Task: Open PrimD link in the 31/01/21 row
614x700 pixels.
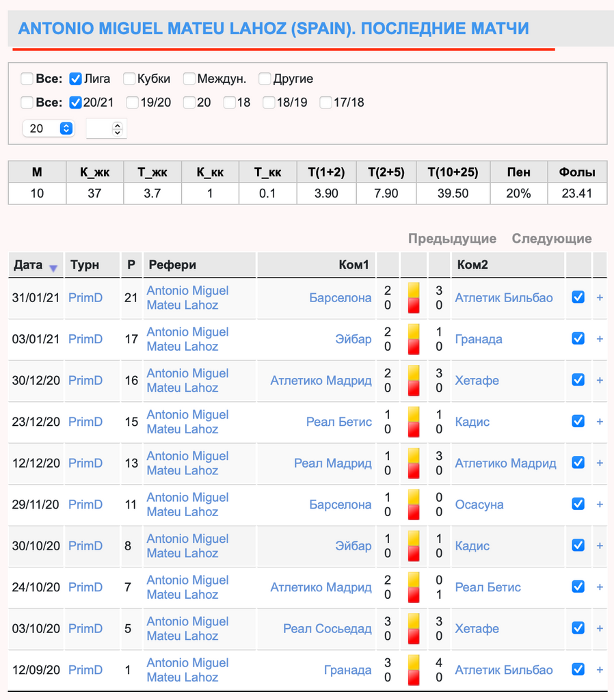Action: [x=85, y=298]
